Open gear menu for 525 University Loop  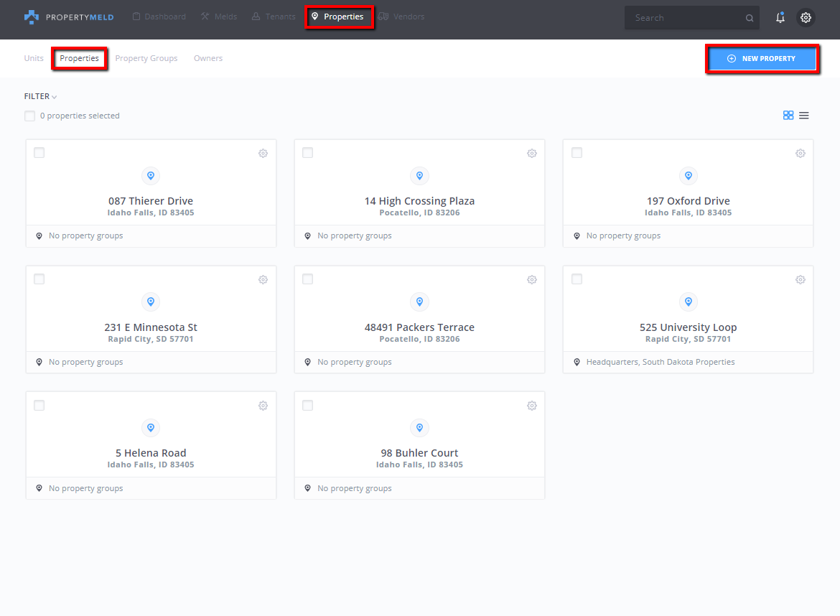point(801,279)
